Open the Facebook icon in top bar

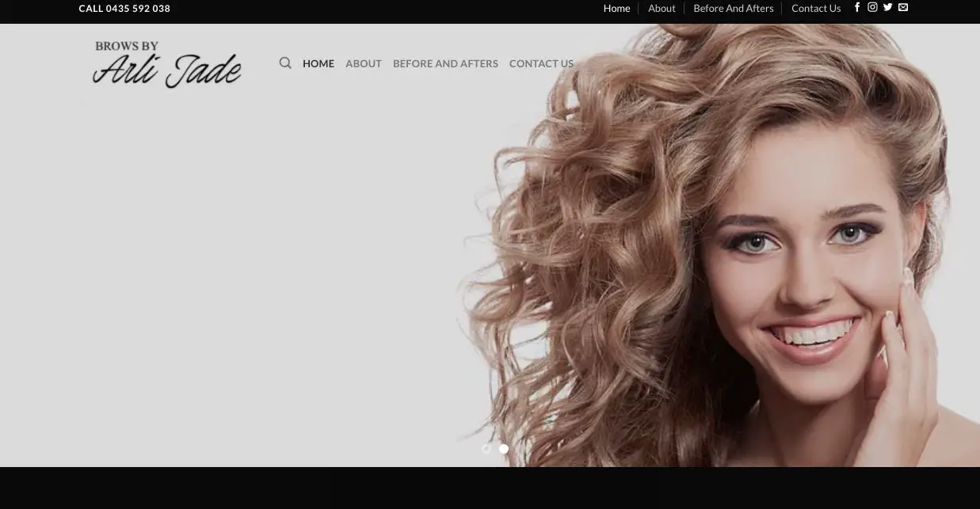(856, 8)
